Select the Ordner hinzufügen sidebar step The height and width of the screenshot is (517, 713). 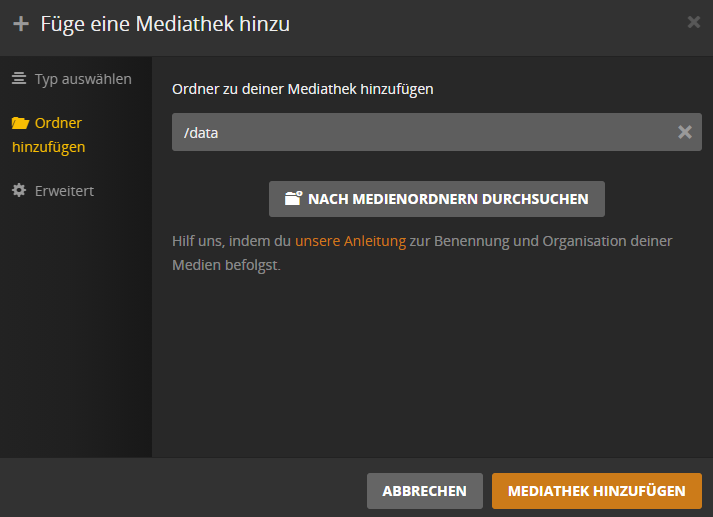tap(49, 135)
